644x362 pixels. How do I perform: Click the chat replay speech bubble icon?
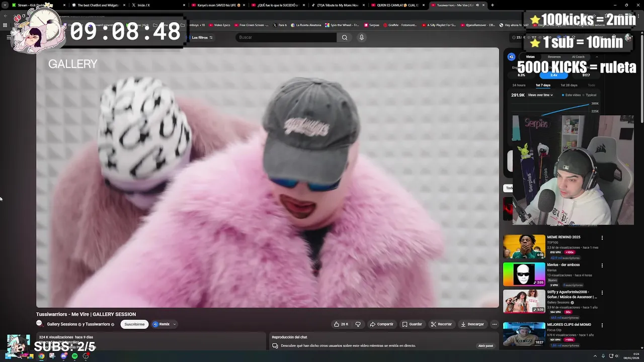pyautogui.click(x=275, y=346)
